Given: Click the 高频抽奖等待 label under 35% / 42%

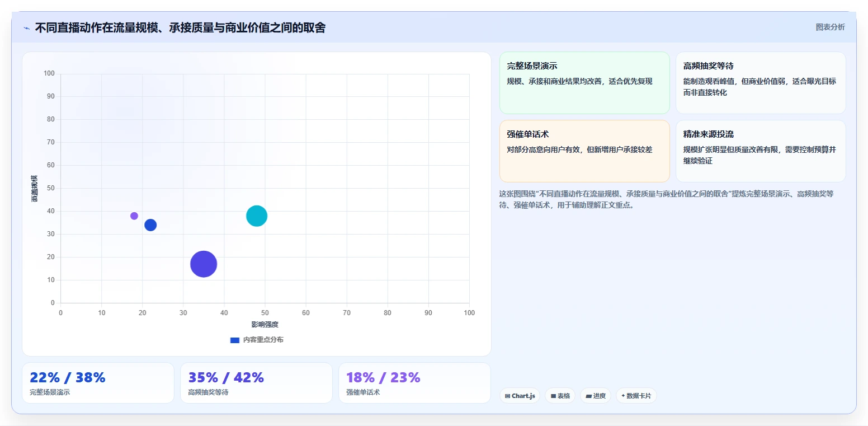Looking at the screenshot, I should pyautogui.click(x=208, y=392).
